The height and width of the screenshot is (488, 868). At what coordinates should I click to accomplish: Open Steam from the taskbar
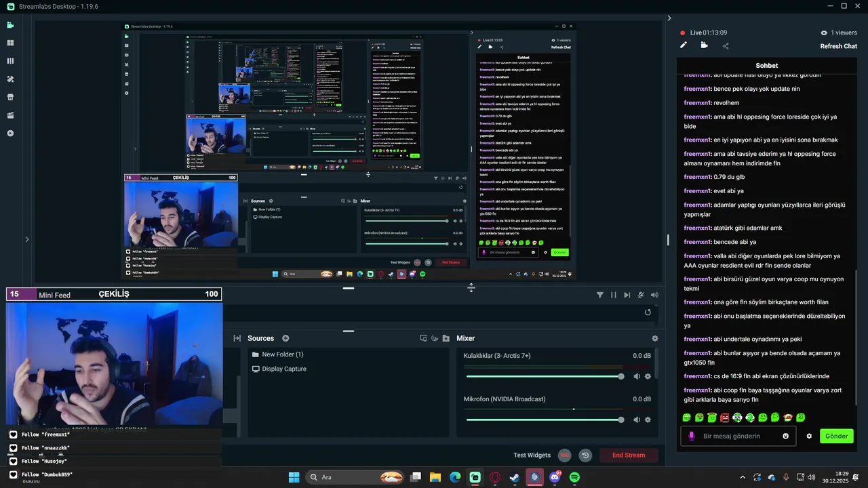[x=515, y=477]
